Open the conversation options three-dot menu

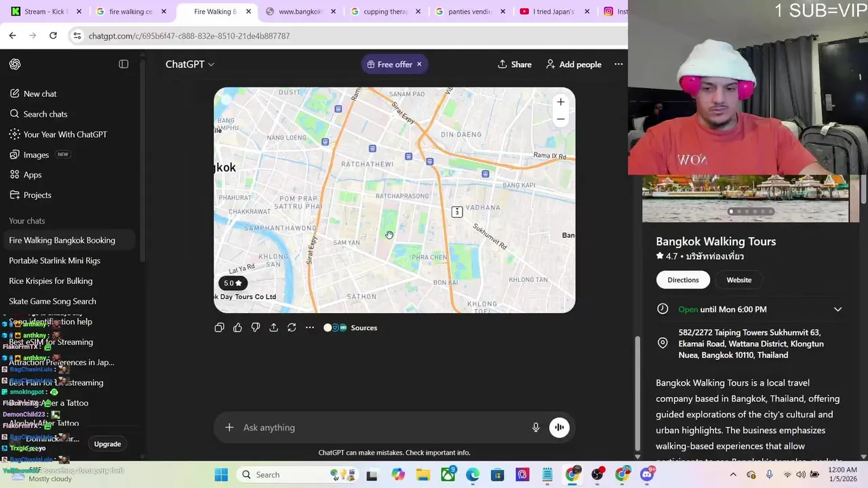coord(618,64)
